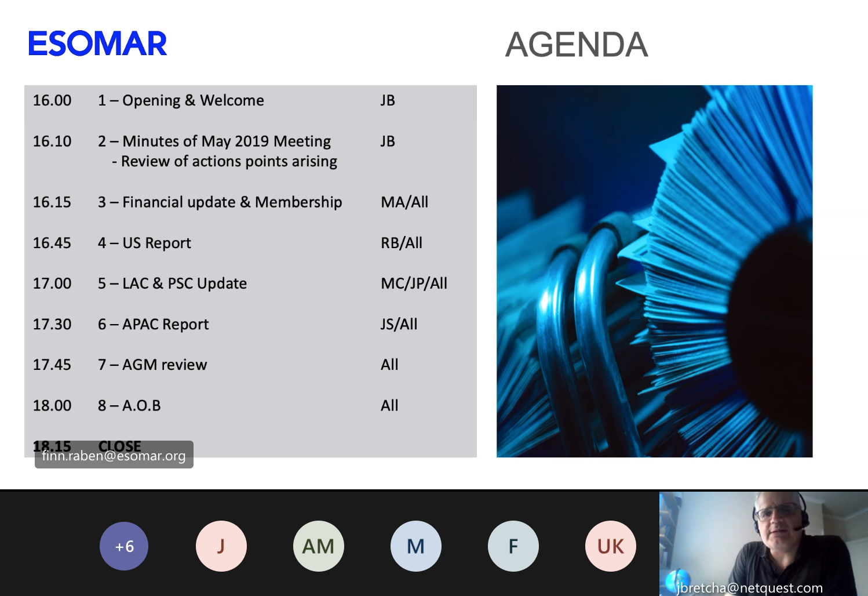Click the 18.00 time entry
Image resolution: width=868 pixels, height=596 pixels.
coord(52,406)
